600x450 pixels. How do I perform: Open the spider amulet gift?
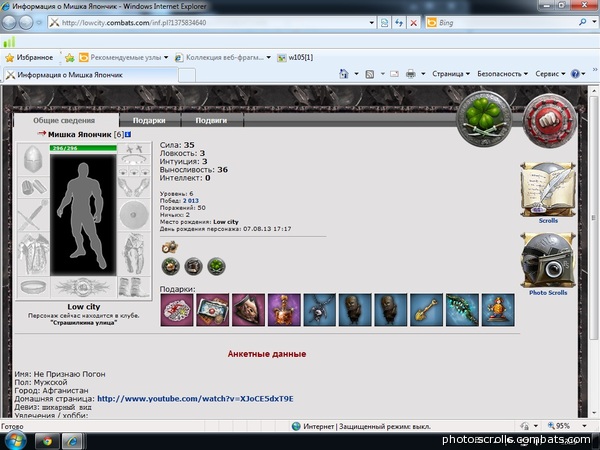click(x=320, y=310)
